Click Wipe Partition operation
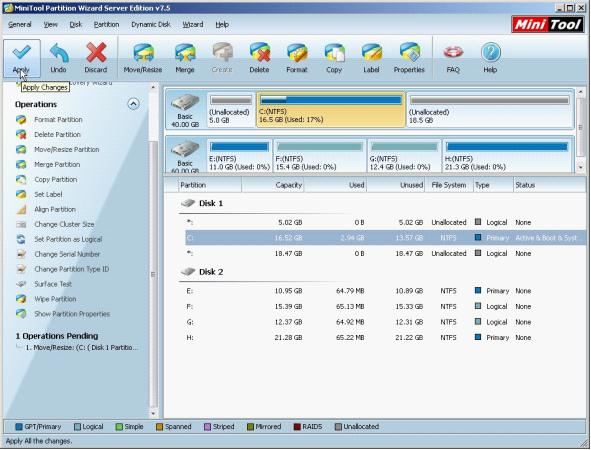 pyautogui.click(x=55, y=299)
